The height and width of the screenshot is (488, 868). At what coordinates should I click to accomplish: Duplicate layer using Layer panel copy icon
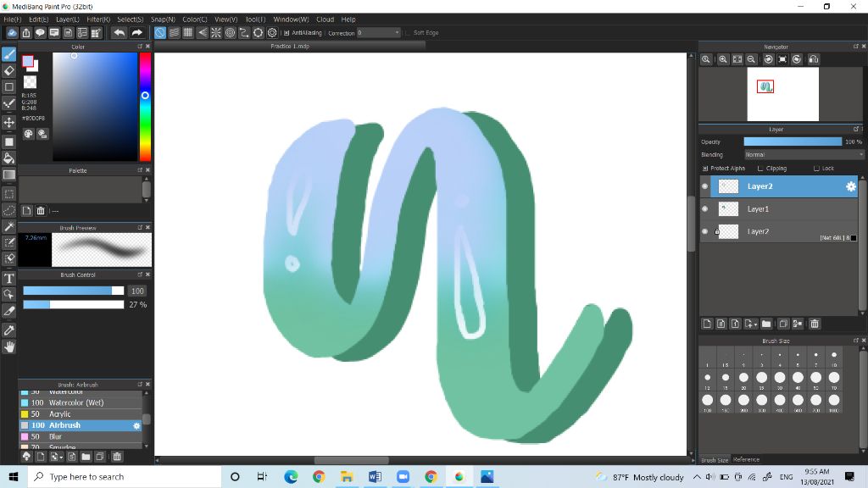[x=782, y=324]
